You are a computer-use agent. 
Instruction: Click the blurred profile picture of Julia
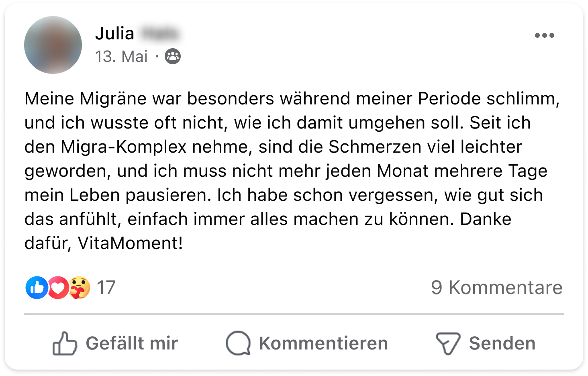click(x=53, y=45)
